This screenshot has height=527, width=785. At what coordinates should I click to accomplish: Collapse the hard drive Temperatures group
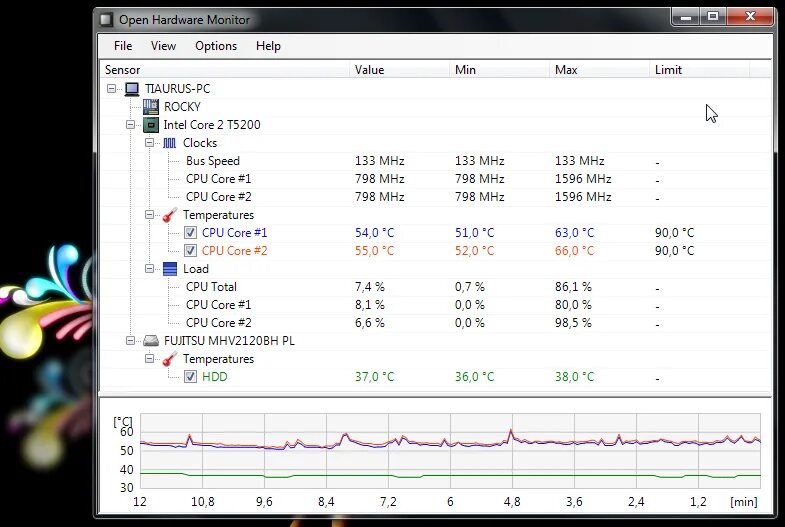(x=149, y=359)
